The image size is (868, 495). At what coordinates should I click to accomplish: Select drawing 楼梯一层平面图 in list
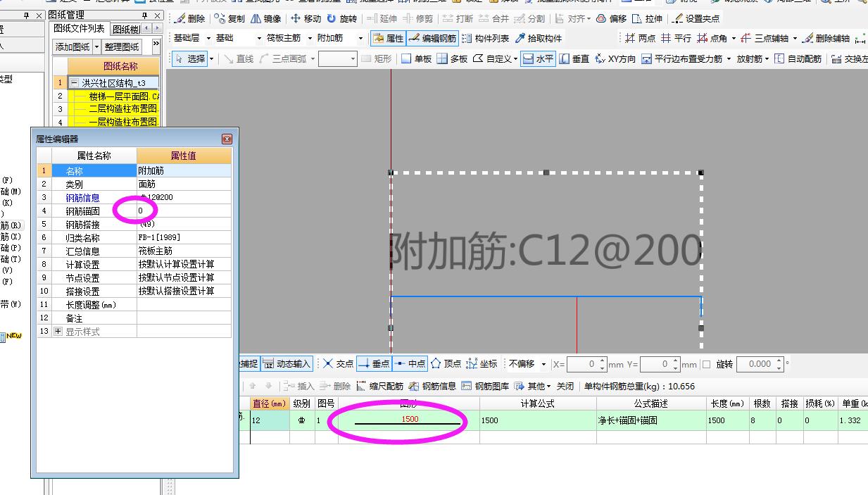tap(124, 96)
